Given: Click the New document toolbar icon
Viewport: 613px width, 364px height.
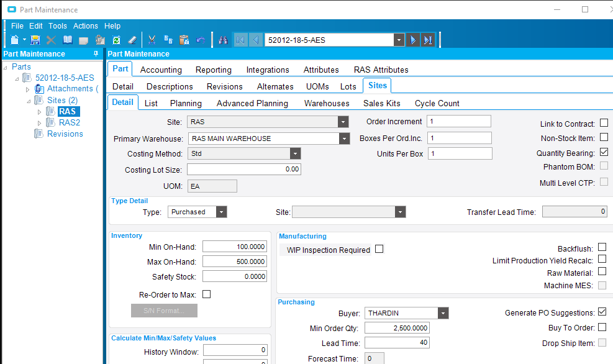Looking at the screenshot, I should click(x=14, y=40).
